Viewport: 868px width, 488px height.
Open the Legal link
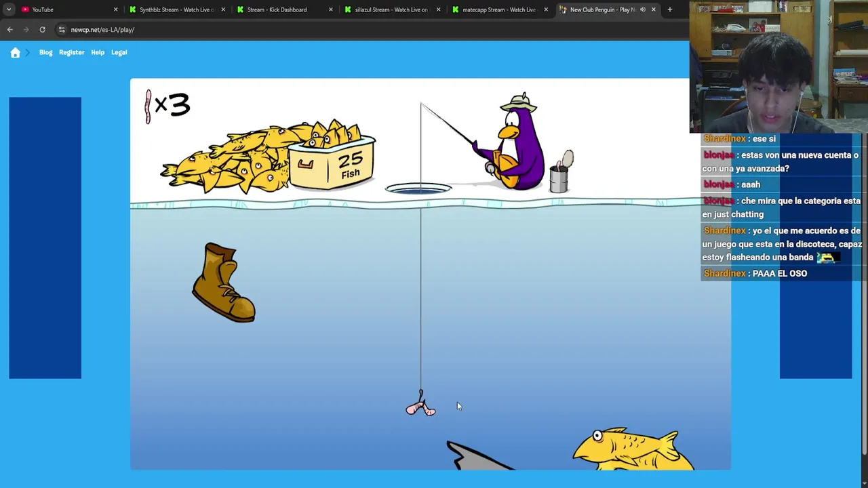pyautogui.click(x=119, y=52)
